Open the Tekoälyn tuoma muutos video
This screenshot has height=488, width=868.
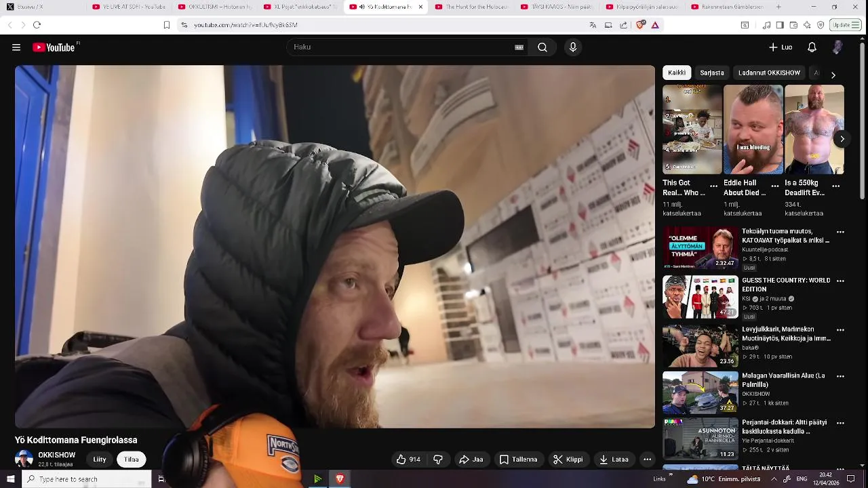coord(701,247)
